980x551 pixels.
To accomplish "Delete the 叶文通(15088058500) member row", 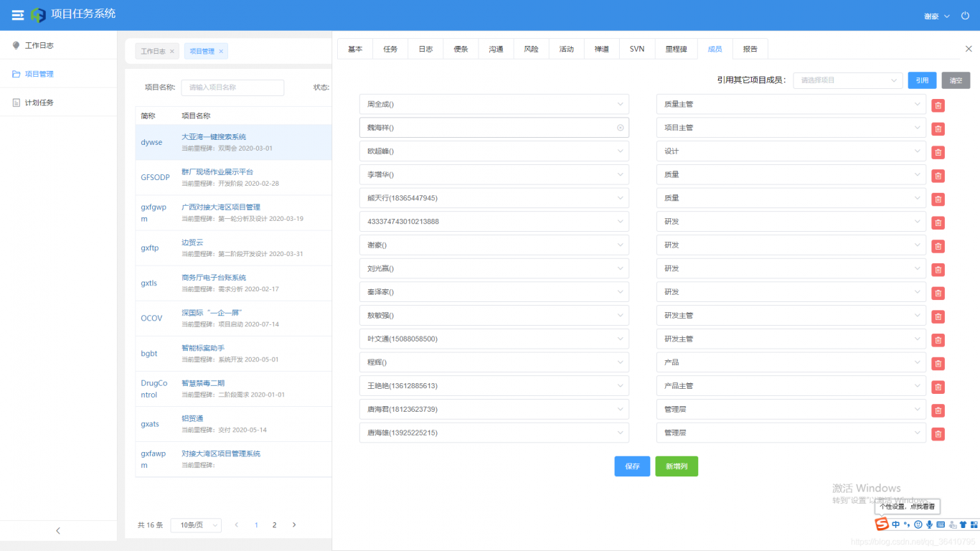I will (x=938, y=340).
